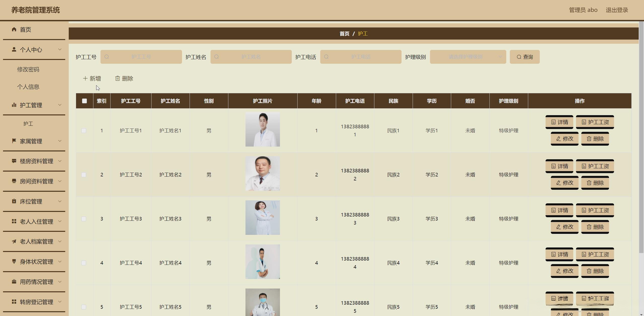
Task: Toggle the select-all checkbox in table header
Action: (x=84, y=101)
